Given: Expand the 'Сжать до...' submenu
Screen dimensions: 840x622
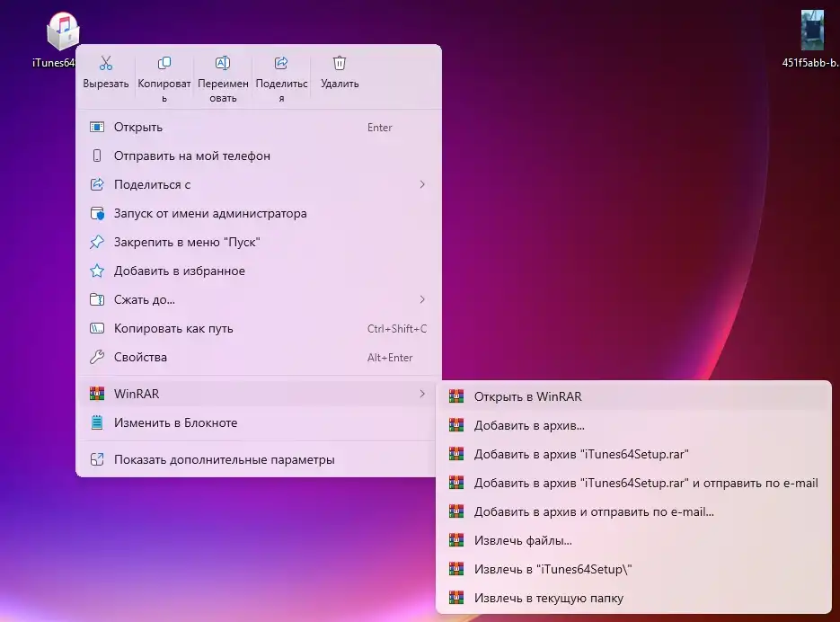Looking at the screenshot, I should (x=421, y=299).
